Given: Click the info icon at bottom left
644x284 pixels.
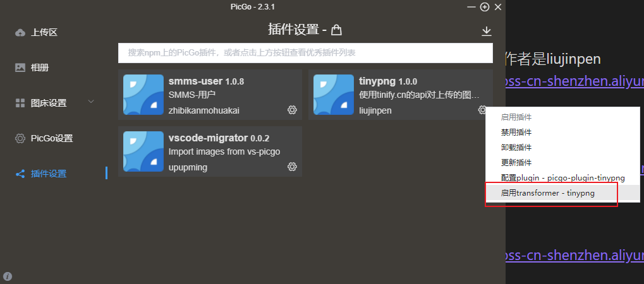Looking at the screenshot, I should (7, 276).
